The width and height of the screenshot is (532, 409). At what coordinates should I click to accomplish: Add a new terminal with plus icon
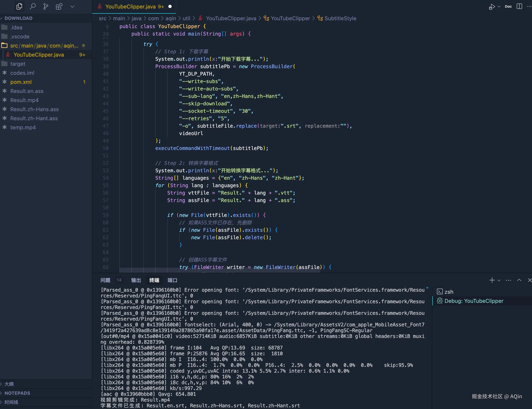(492, 280)
